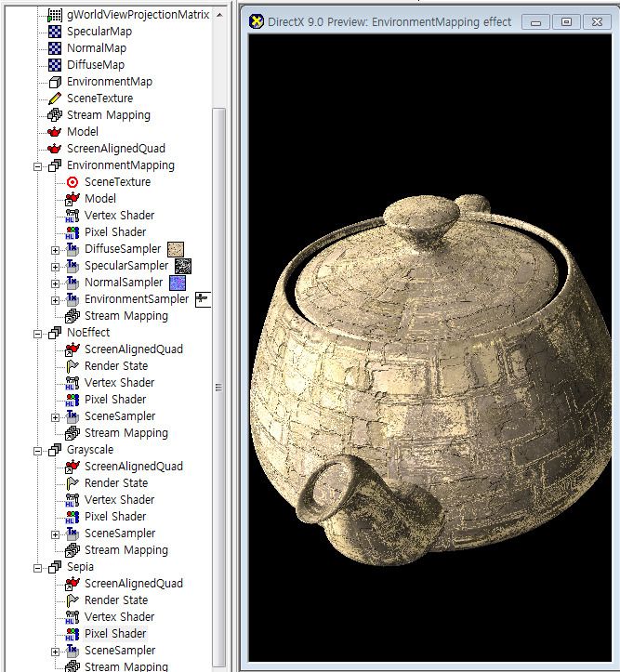
Task: Select Vertex Shader label under Grayscale
Action: 119,500
